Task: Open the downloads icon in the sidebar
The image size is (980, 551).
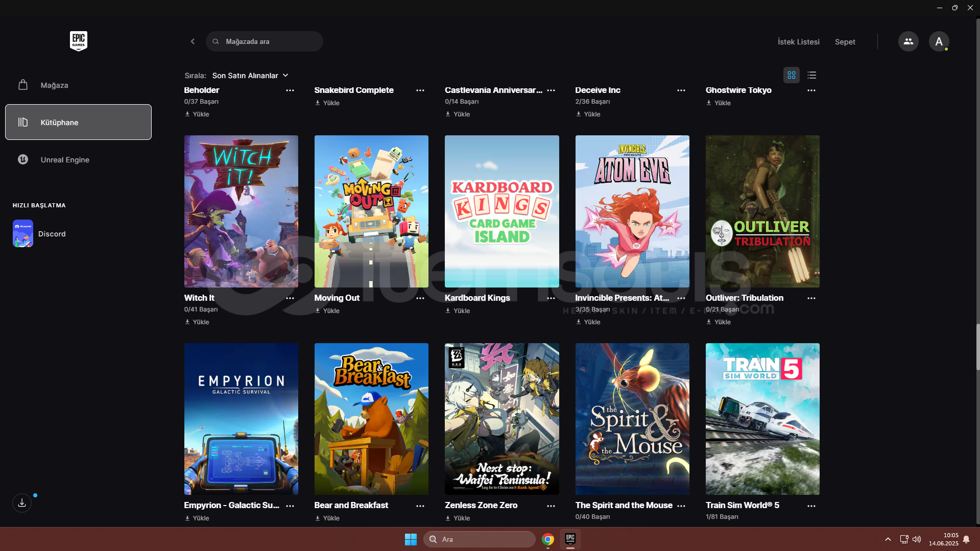Action: coord(22,503)
